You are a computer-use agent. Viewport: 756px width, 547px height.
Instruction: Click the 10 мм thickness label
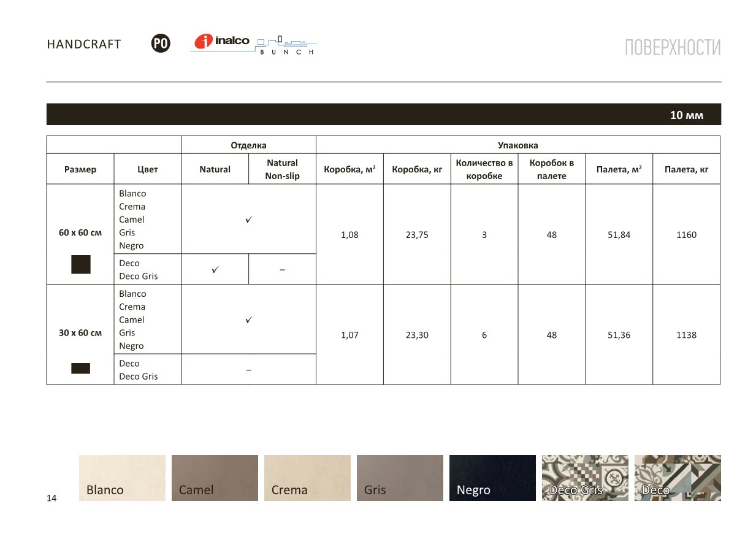(687, 115)
